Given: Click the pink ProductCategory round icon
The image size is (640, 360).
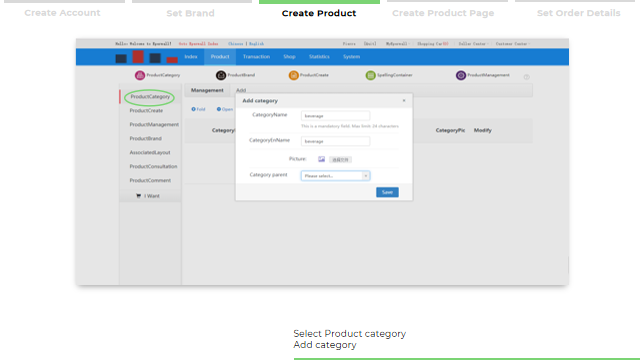Looking at the screenshot, I should (140, 75).
